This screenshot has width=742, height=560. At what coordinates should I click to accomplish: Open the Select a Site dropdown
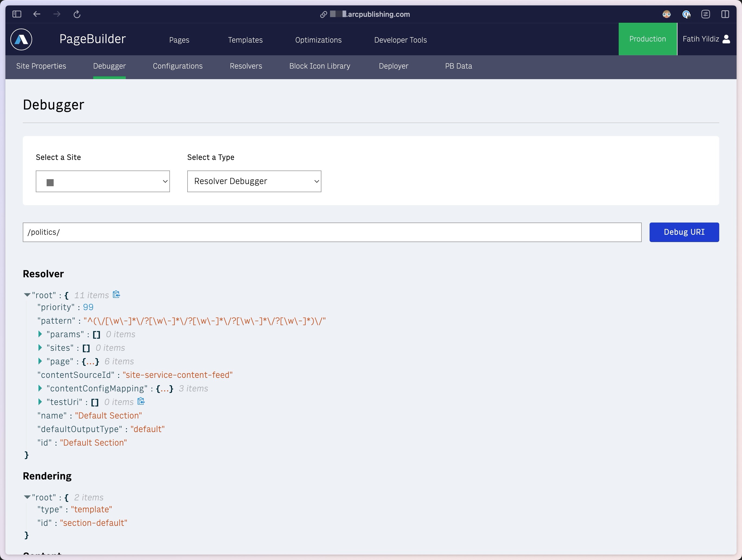pyautogui.click(x=102, y=181)
